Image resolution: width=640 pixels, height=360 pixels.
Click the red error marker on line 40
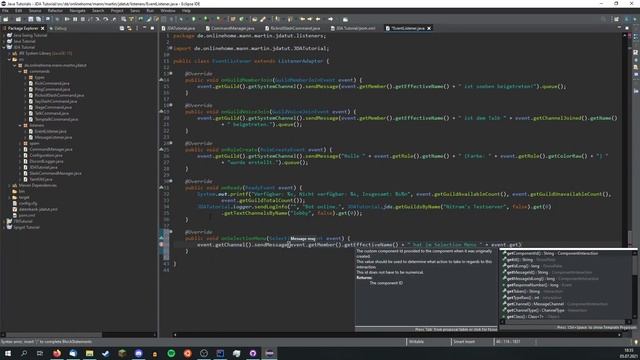(x=161, y=244)
